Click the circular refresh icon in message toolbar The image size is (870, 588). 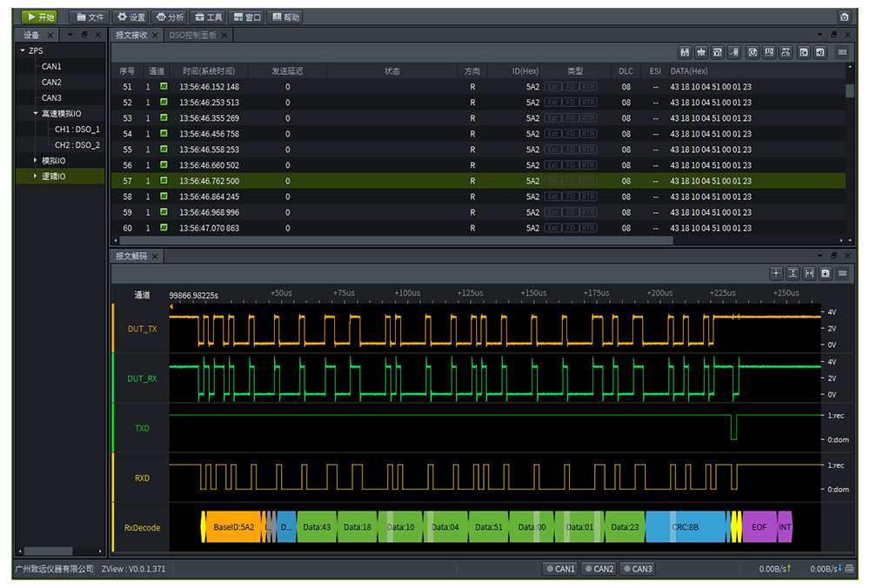point(753,52)
